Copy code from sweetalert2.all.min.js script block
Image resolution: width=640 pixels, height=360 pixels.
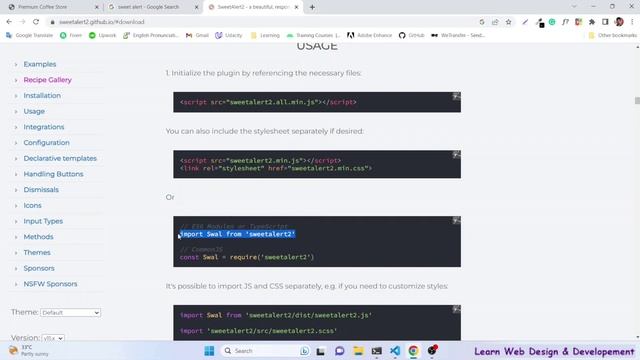pyautogui.click(x=456, y=96)
